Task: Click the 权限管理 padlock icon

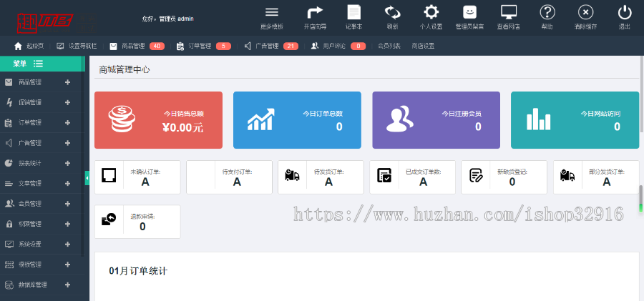Action: click(x=9, y=224)
